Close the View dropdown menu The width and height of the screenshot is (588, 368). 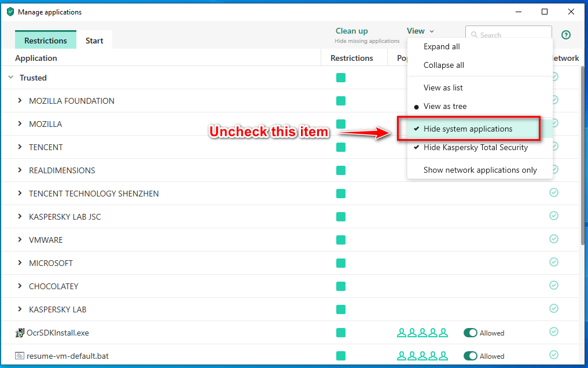(420, 31)
